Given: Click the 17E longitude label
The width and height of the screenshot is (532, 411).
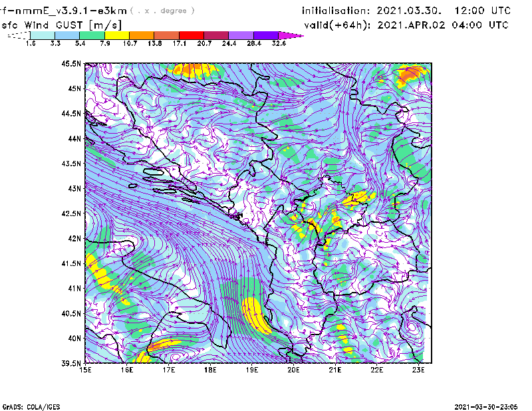Looking at the screenshot, I should tap(169, 370).
